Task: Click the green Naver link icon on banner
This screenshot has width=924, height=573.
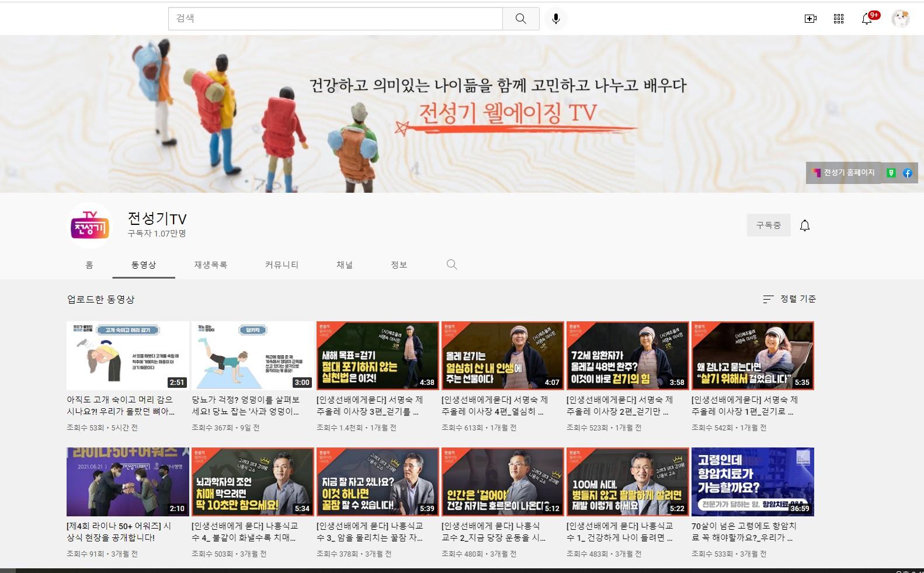Action: 891,173
